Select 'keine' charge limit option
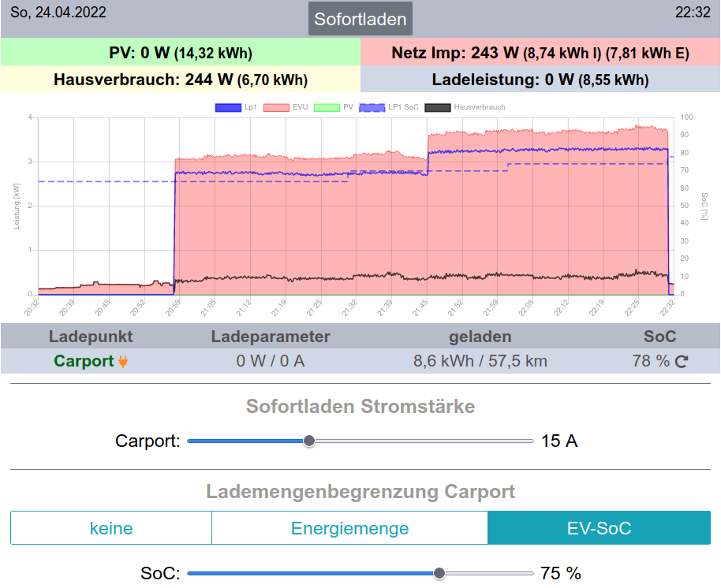721x588 pixels. click(x=111, y=528)
